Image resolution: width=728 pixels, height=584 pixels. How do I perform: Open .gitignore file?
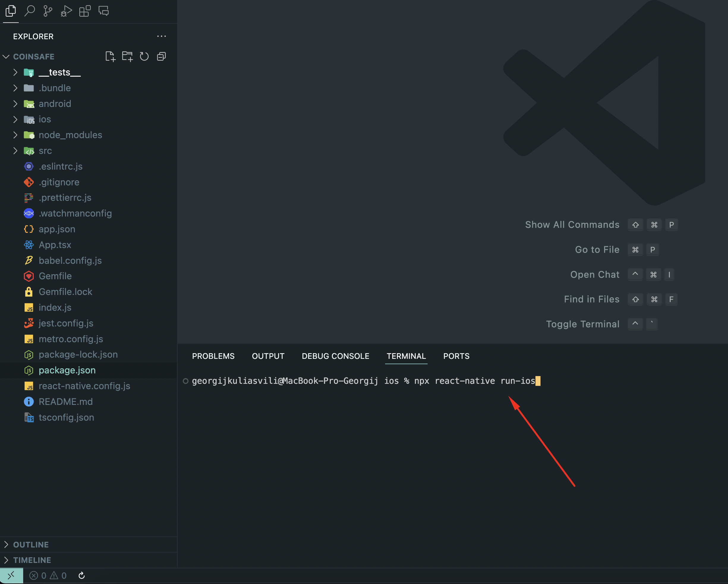pyautogui.click(x=89, y=182)
